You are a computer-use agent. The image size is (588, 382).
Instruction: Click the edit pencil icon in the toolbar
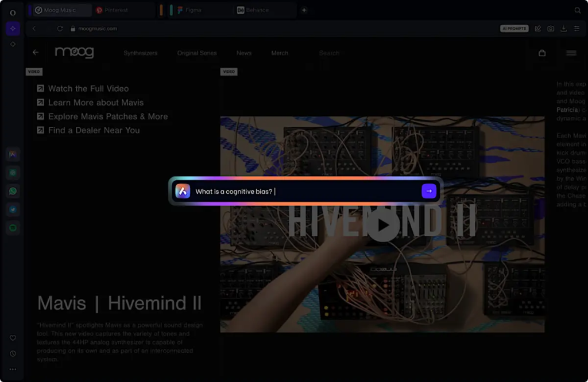[x=537, y=29]
